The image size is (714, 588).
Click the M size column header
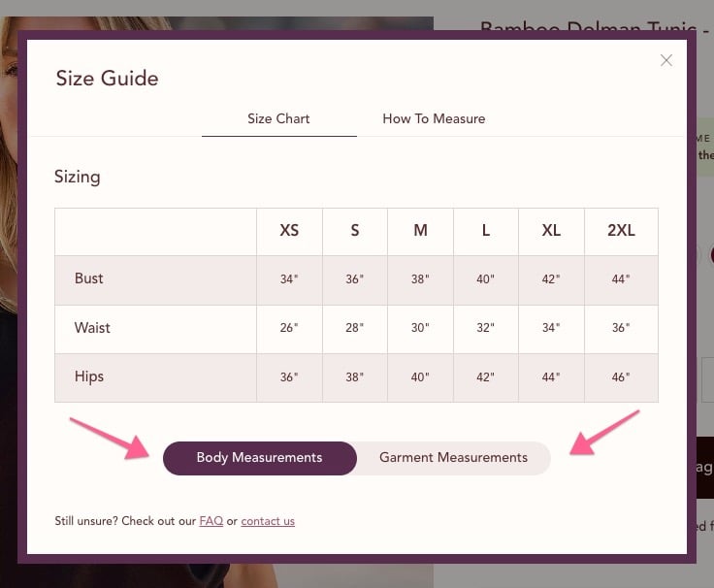[420, 231]
